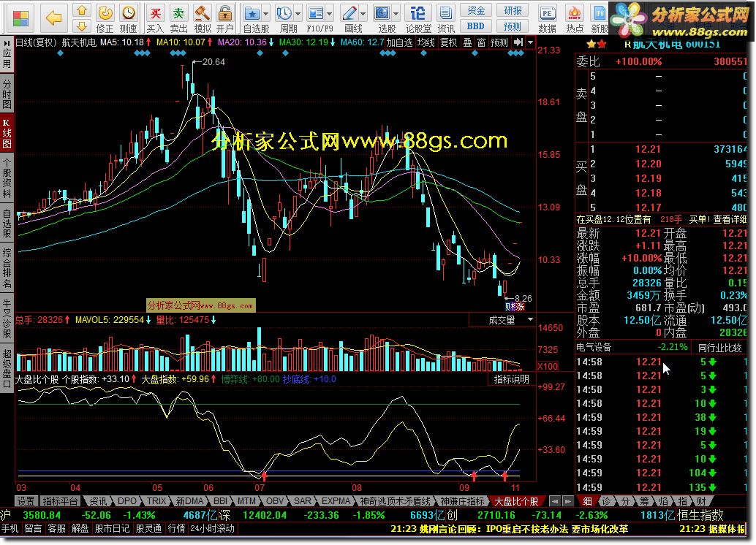
Task: Expand the 画线 drawing dropdown arrow
Action: 363,13
